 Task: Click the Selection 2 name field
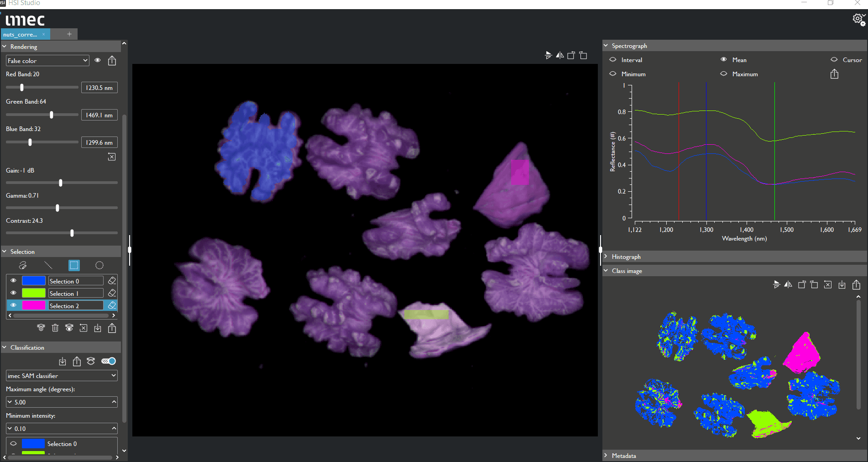[76, 305]
